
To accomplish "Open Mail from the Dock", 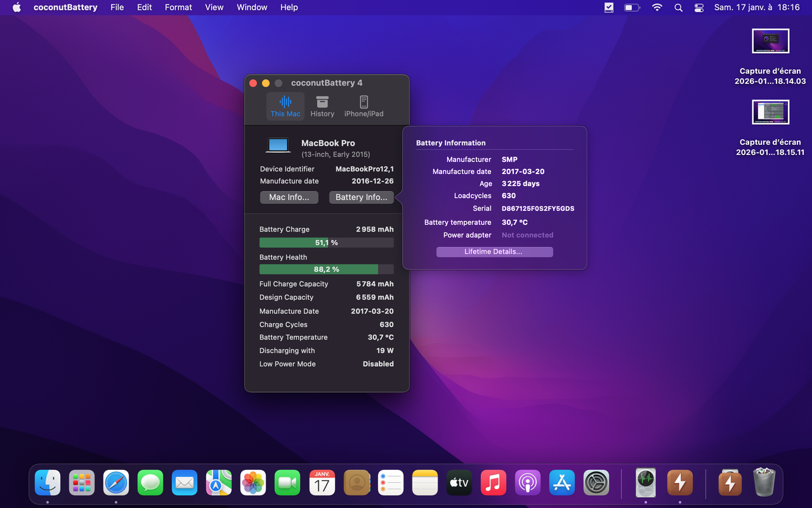I will (x=185, y=483).
